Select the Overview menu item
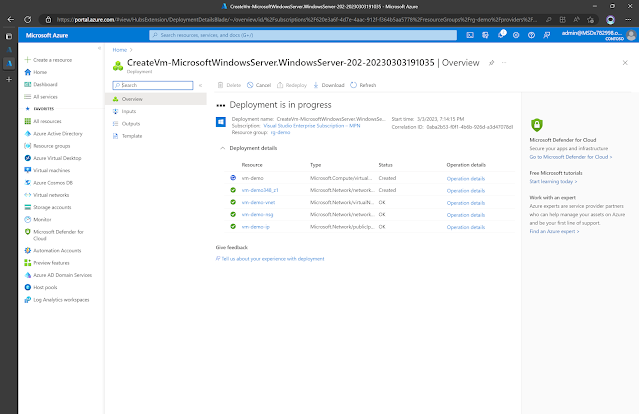 [x=156, y=99]
